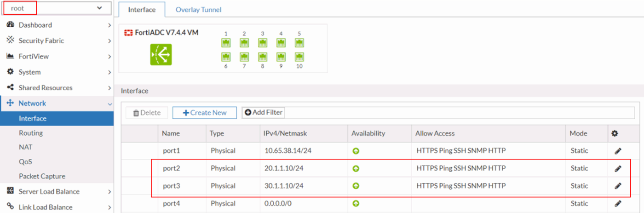Select port 10 icon in device diagram

[x=299, y=57]
